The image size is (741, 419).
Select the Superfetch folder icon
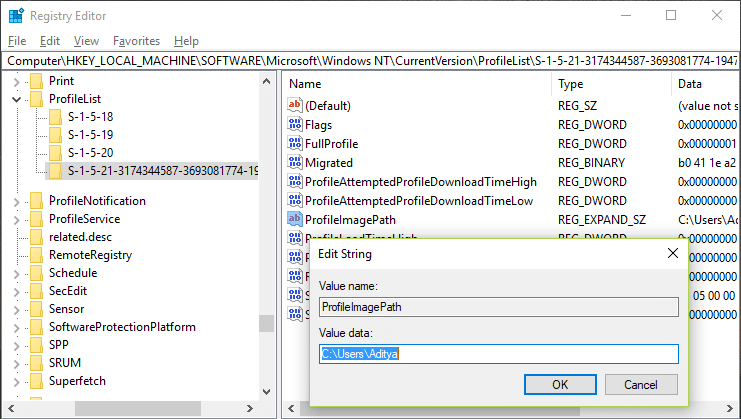point(36,381)
